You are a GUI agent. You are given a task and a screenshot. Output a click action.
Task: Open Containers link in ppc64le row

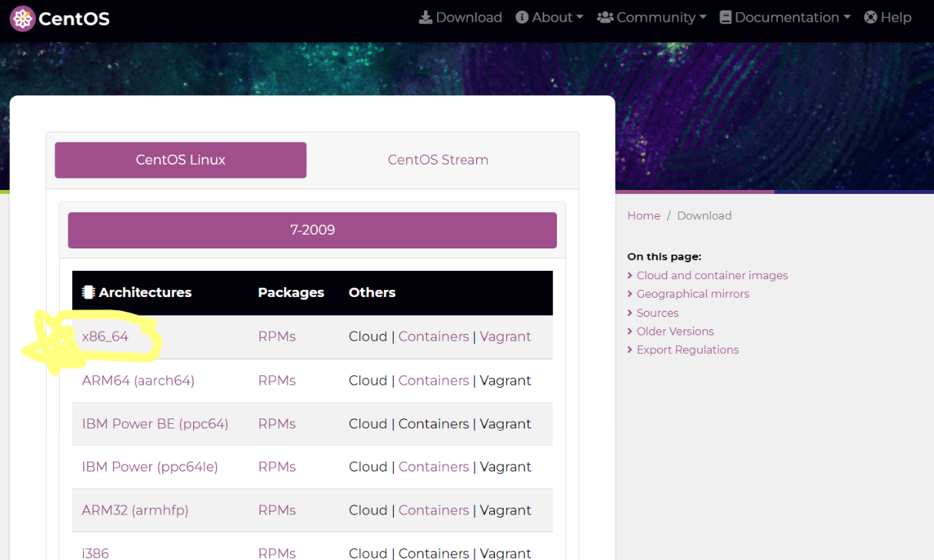[434, 467]
